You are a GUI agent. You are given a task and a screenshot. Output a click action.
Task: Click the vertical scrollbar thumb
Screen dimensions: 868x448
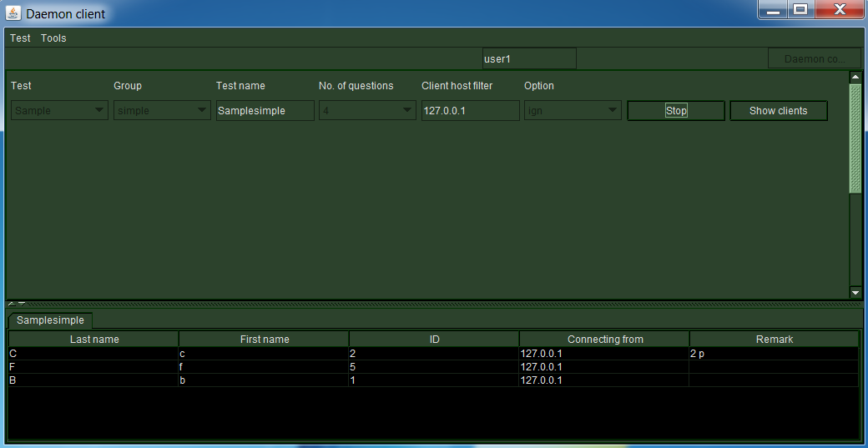[855, 138]
